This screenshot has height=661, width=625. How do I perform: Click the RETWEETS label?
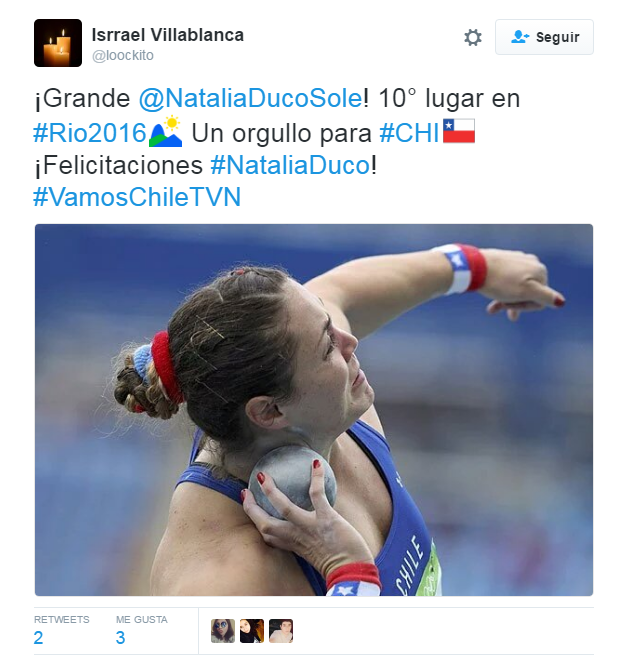[62, 619]
